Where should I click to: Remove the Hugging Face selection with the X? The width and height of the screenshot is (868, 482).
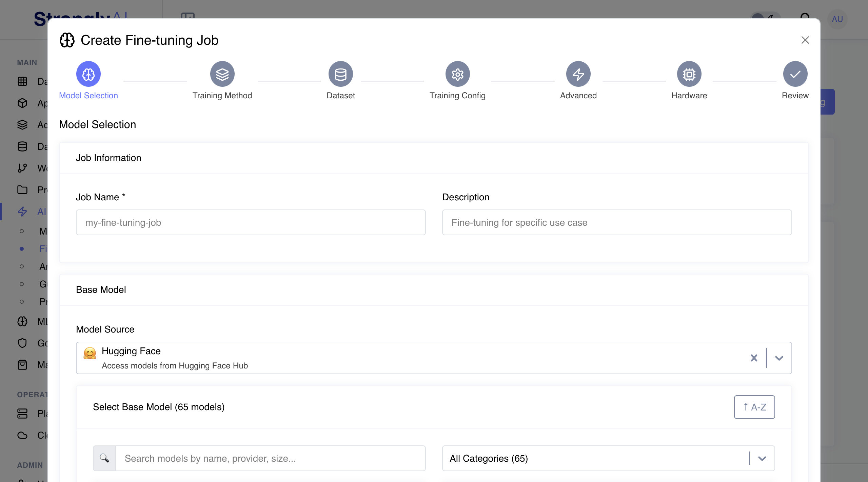tap(754, 358)
